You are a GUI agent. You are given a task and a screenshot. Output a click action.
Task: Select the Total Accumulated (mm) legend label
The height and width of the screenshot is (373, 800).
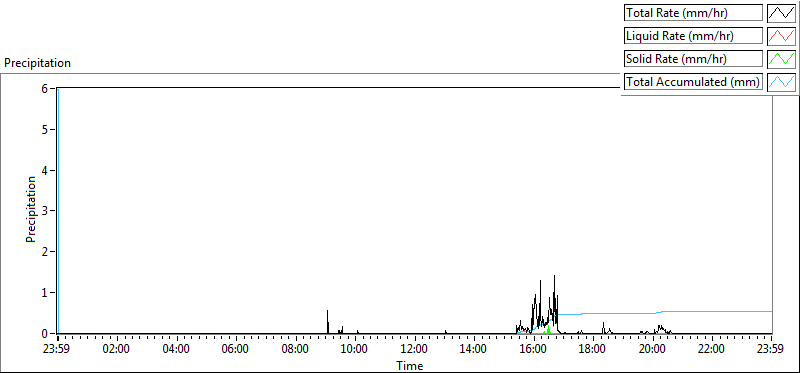pyautogui.click(x=693, y=82)
